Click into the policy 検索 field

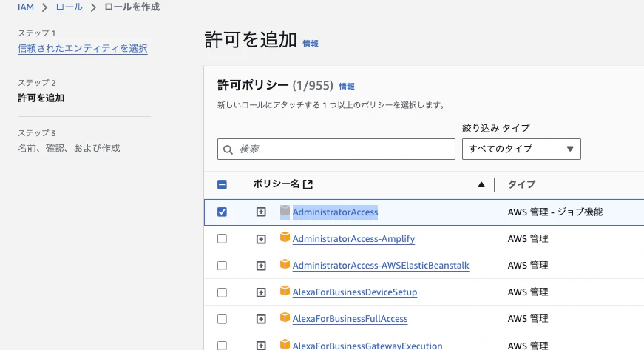[336, 149]
